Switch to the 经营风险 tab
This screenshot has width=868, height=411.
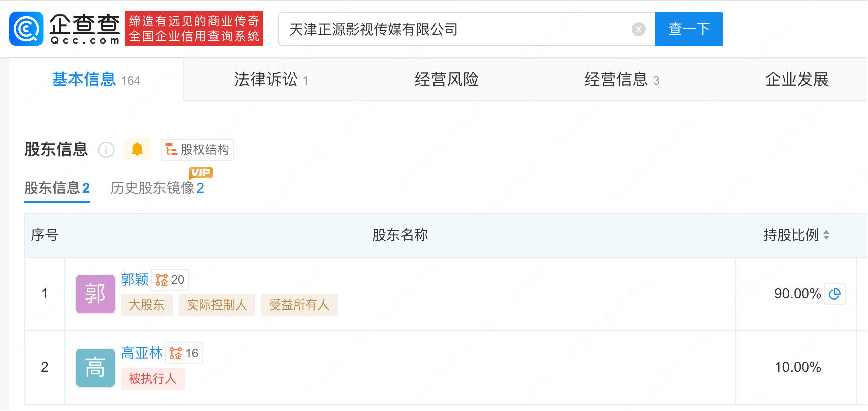(x=447, y=80)
